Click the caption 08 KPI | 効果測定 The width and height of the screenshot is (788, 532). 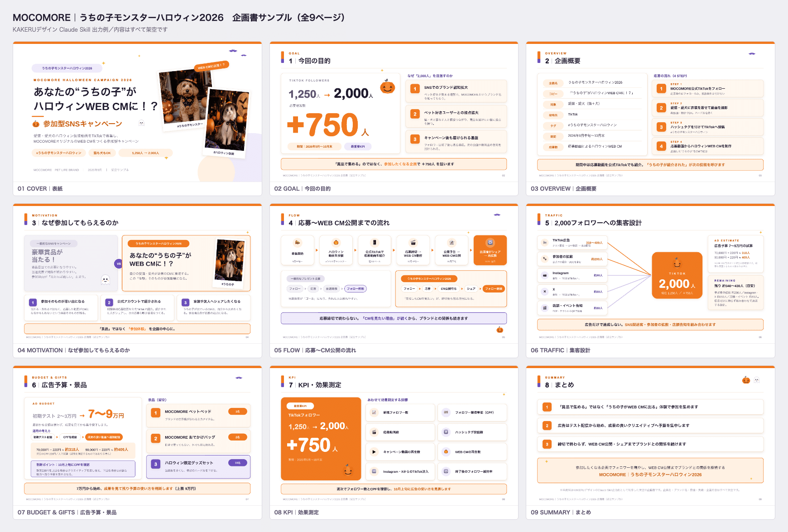(297, 513)
